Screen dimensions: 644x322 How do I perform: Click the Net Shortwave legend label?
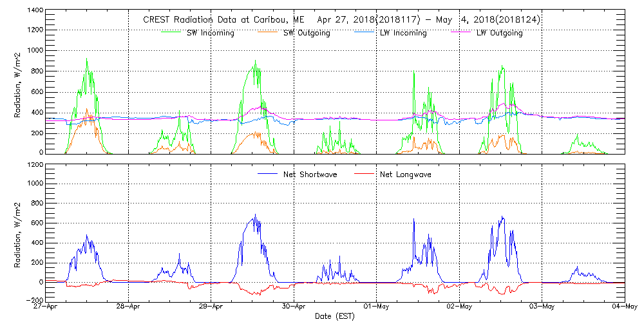[309, 174]
